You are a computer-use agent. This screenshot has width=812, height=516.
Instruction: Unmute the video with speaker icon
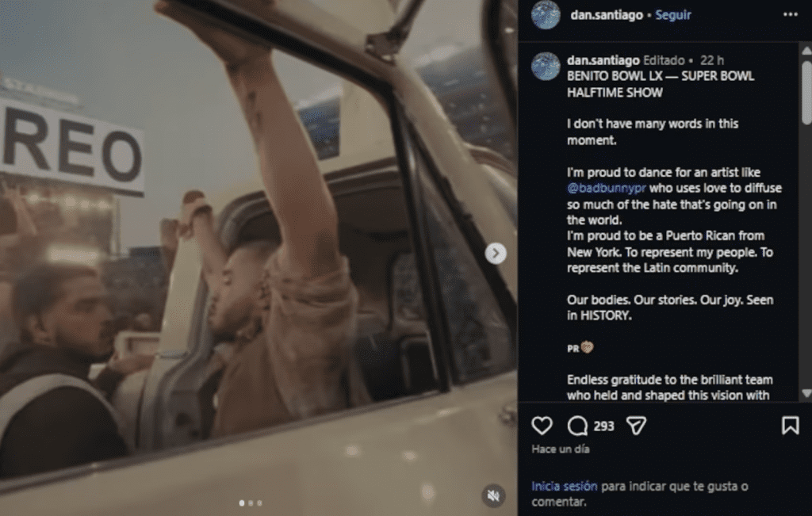[x=493, y=496]
